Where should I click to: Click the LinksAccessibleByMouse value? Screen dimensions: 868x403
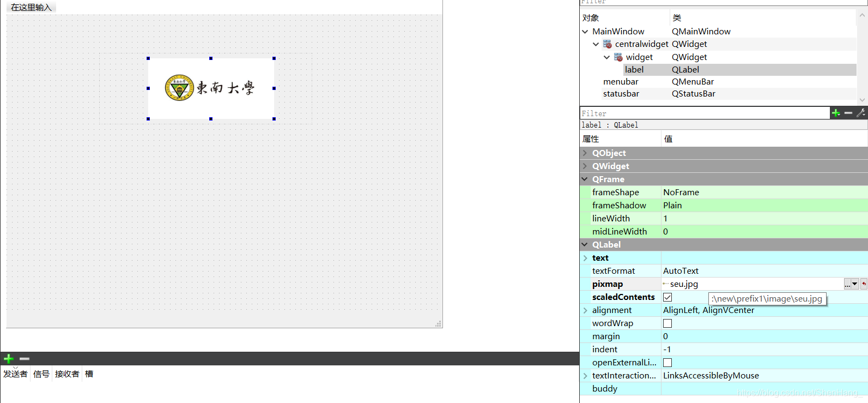(711, 376)
